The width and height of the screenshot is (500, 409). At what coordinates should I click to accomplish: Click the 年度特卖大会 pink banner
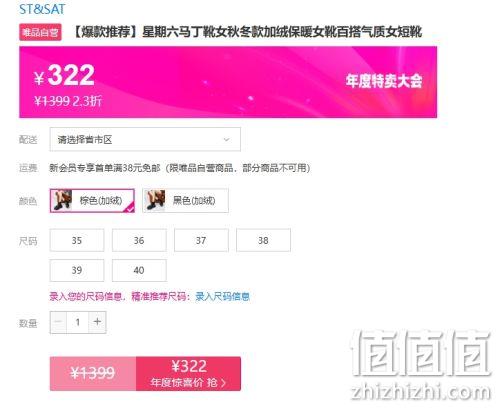pyautogui.click(x=228, y=82)
